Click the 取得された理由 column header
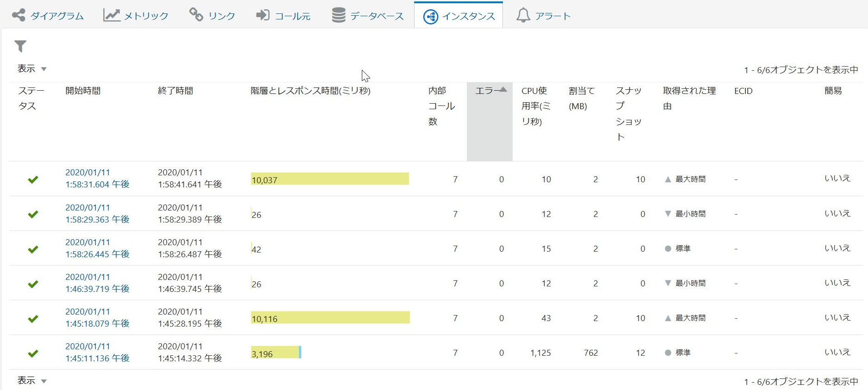868x390 pixels. (689, 98)
